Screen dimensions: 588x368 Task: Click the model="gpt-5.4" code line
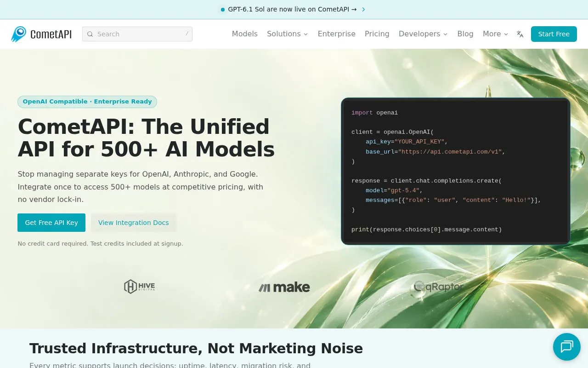click(394, 190)
